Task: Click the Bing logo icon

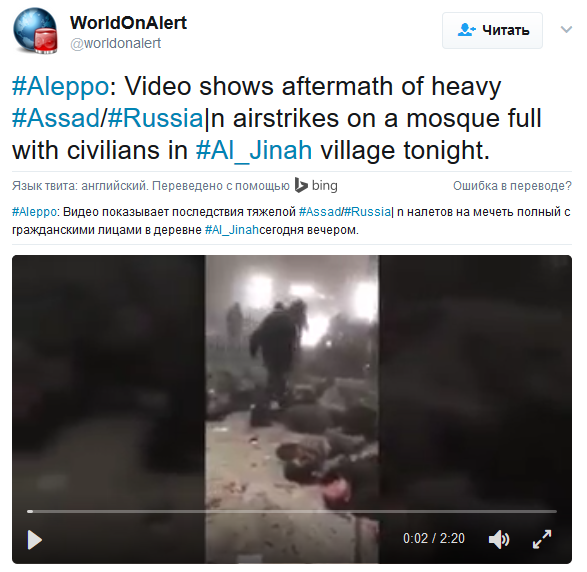Action: (x=301, y=185)
